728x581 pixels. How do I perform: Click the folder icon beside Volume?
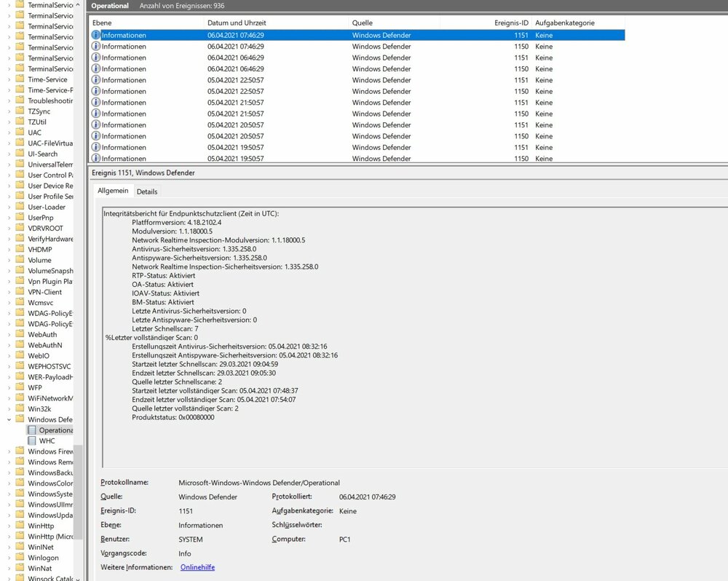click(20, 260)
